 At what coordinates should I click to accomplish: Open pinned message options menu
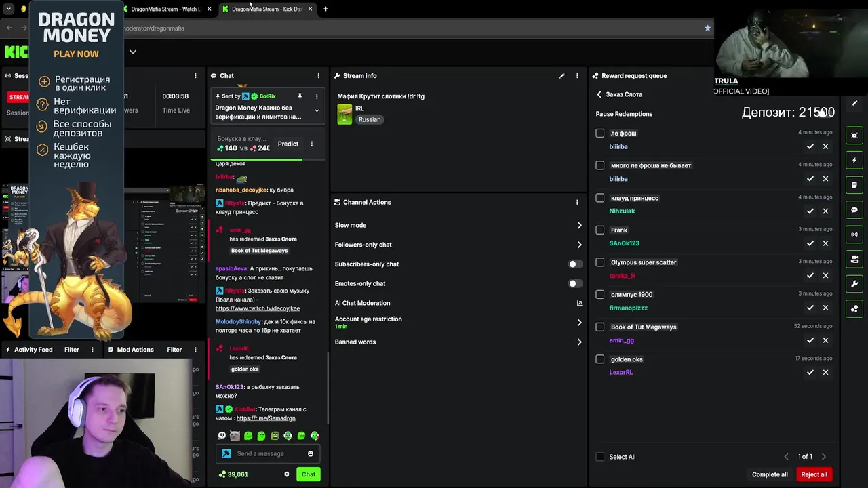pos(316,96)
